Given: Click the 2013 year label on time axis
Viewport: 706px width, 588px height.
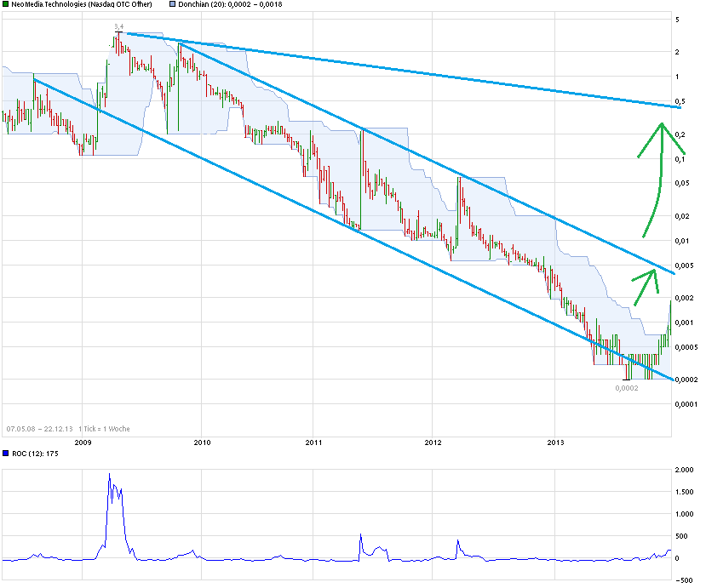Looking at the screenshot, I should pyautogui.click(x=555, y=442).
